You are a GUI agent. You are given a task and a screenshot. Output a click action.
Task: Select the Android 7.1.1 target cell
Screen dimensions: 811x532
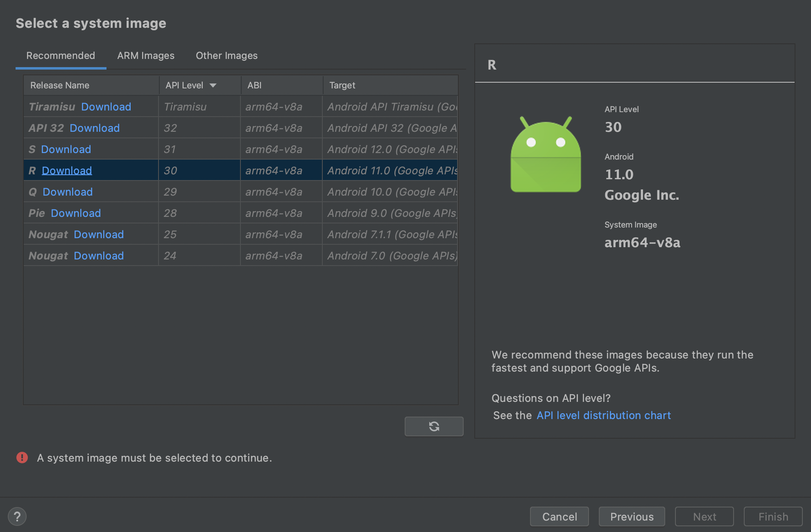tap(390, 234)
